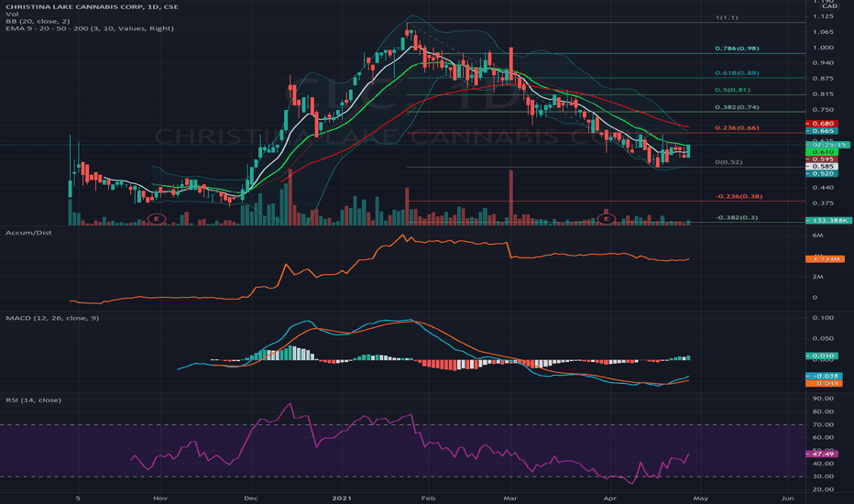The image size is (854, 504).
Task: Click the teal 0.665 price tag
Action: point(822,131)
